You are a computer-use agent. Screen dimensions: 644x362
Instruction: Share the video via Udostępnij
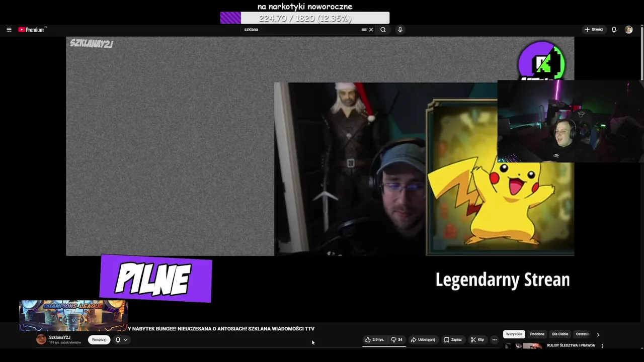tap(423, 339)
